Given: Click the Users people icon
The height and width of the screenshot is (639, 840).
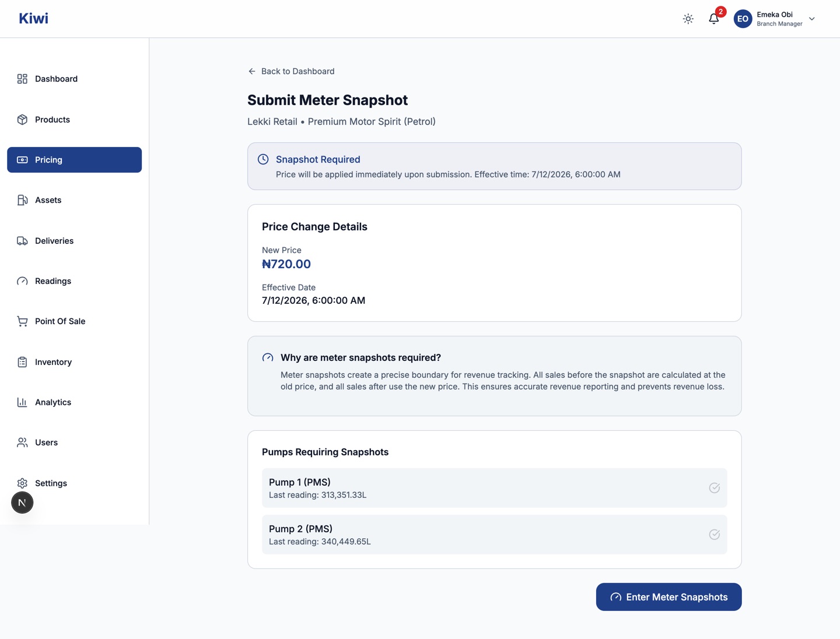Looking at the screenshot, I should 22,443.
